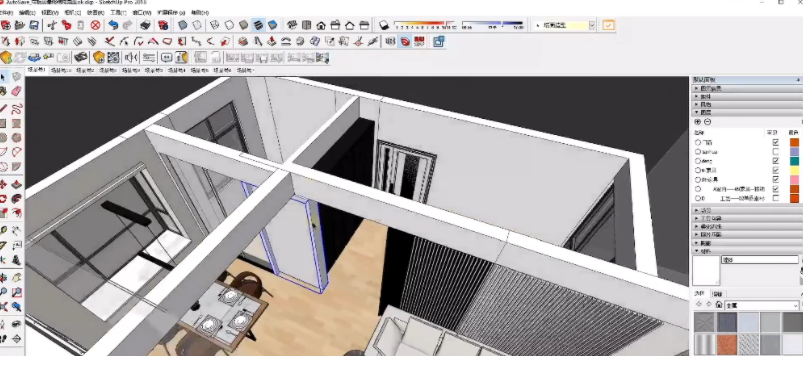Select the Polygon drawing tool
The height and width of the screenshot is (379, 803).
[16, 138]
